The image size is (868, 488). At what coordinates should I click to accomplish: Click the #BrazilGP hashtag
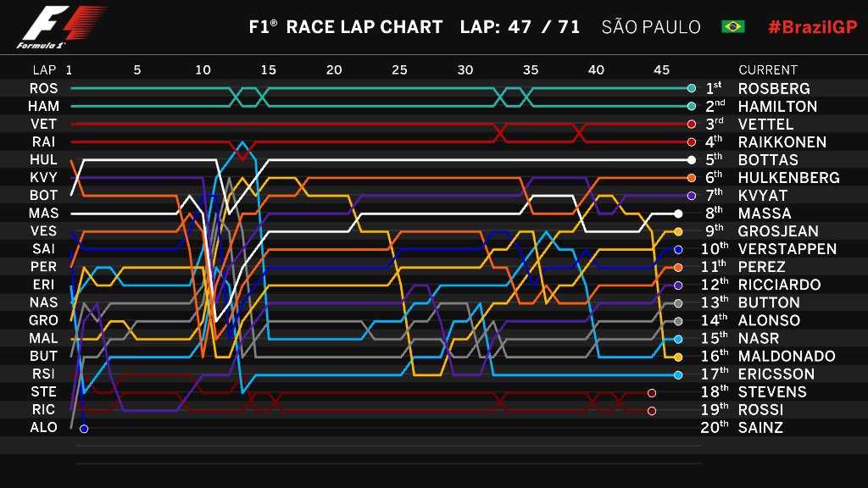812,27
